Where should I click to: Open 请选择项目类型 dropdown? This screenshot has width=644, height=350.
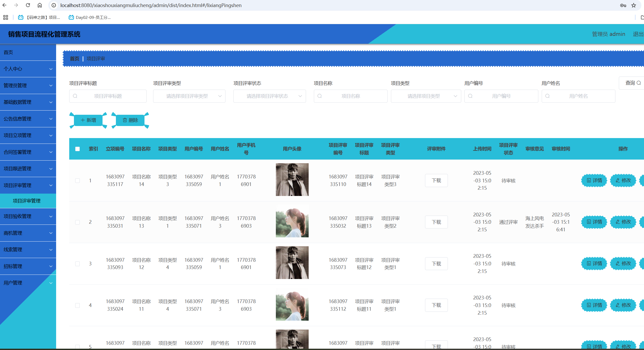point(426,96)
